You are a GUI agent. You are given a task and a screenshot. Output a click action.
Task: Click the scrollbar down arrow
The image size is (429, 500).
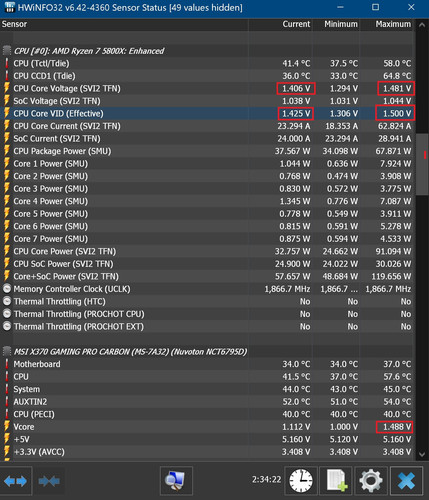[422, 454]
